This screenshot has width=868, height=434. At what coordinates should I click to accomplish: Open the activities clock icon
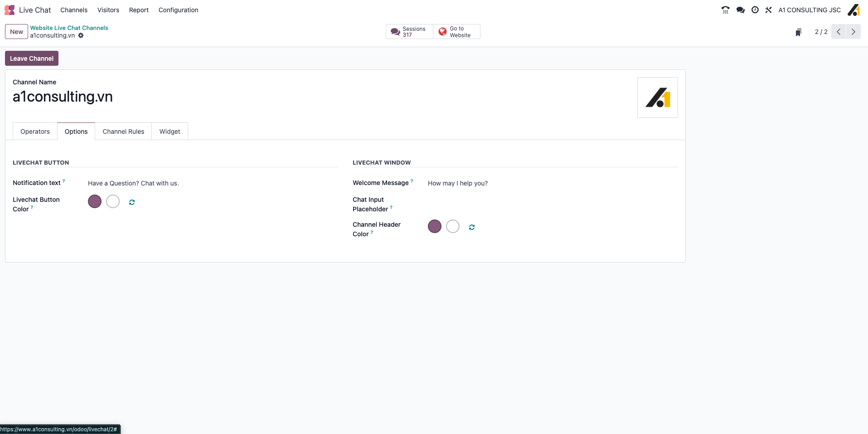click(755, 10)
